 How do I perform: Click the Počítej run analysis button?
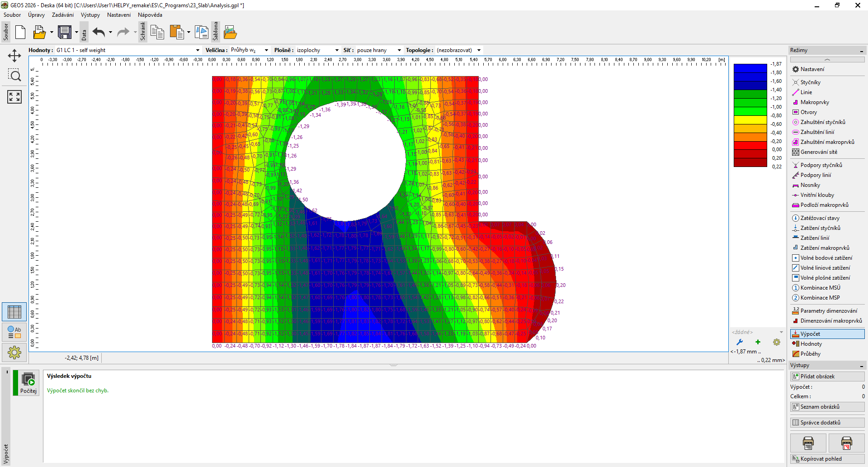coord(28,383)
